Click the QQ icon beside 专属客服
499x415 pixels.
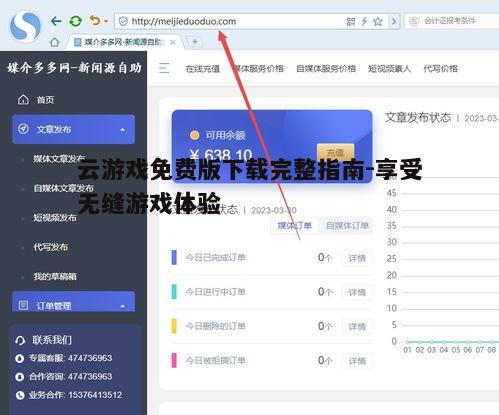20,358
